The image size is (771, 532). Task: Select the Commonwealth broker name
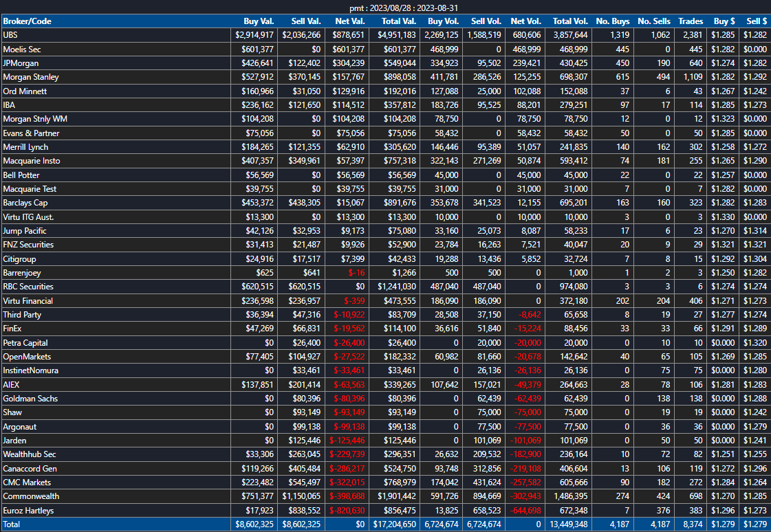tap(31, 496)
